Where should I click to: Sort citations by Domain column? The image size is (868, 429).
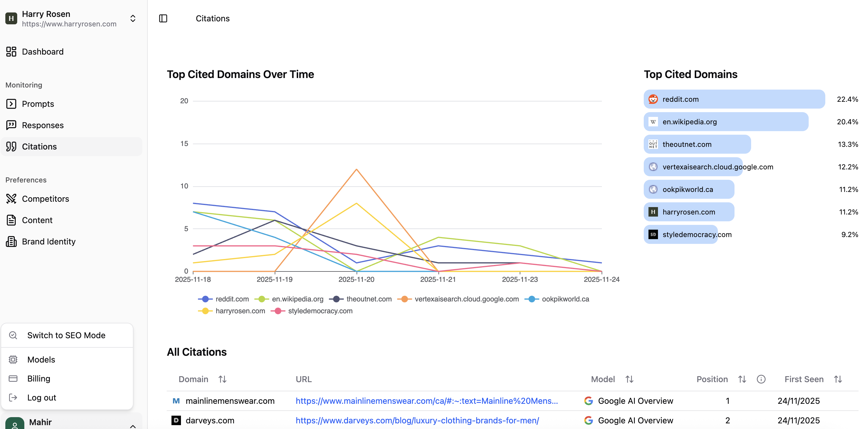point(222,379)
